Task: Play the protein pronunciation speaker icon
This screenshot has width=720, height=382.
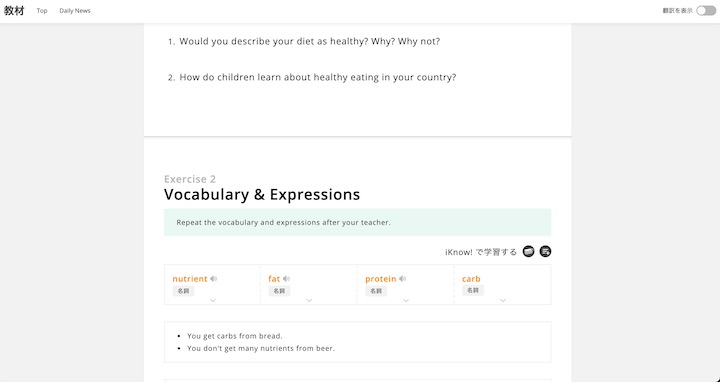Action: point(403,279)
